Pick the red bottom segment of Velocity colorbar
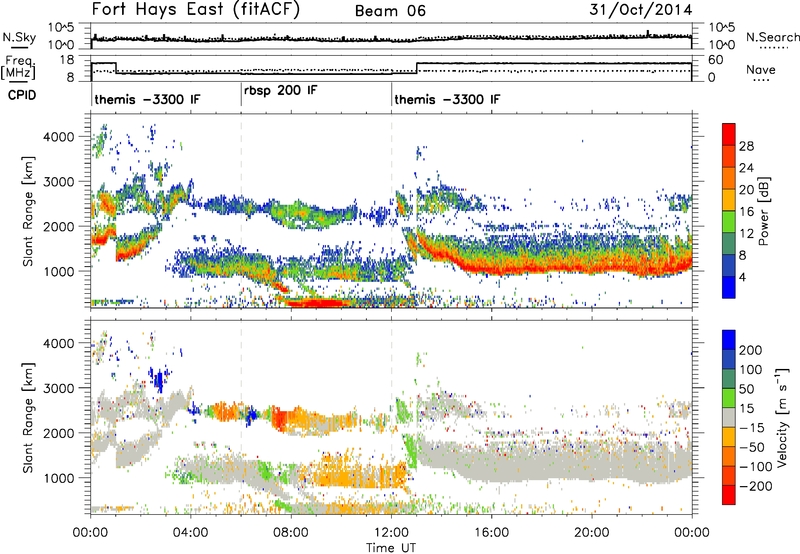The height and width of the screenshot is (554, 800). (x=729, y=495)
